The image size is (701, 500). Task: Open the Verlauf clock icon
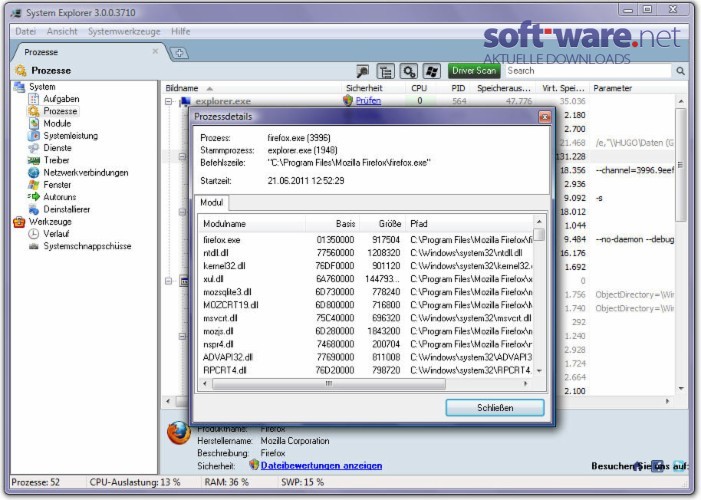pos(34,234)
